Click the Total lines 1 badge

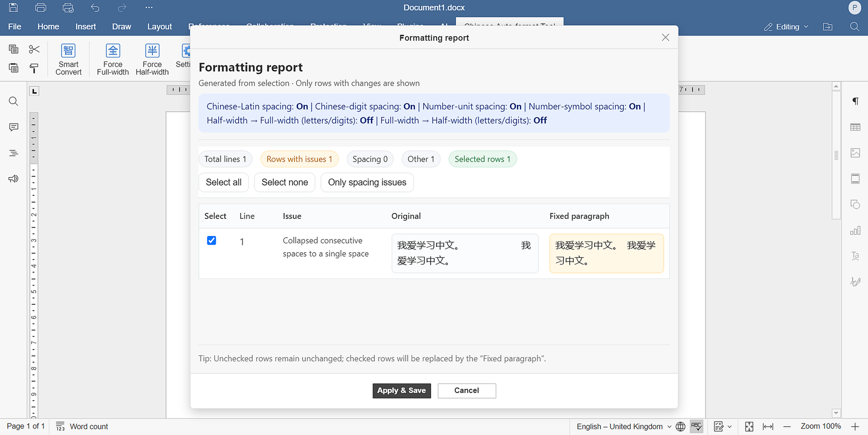point(225,159)
